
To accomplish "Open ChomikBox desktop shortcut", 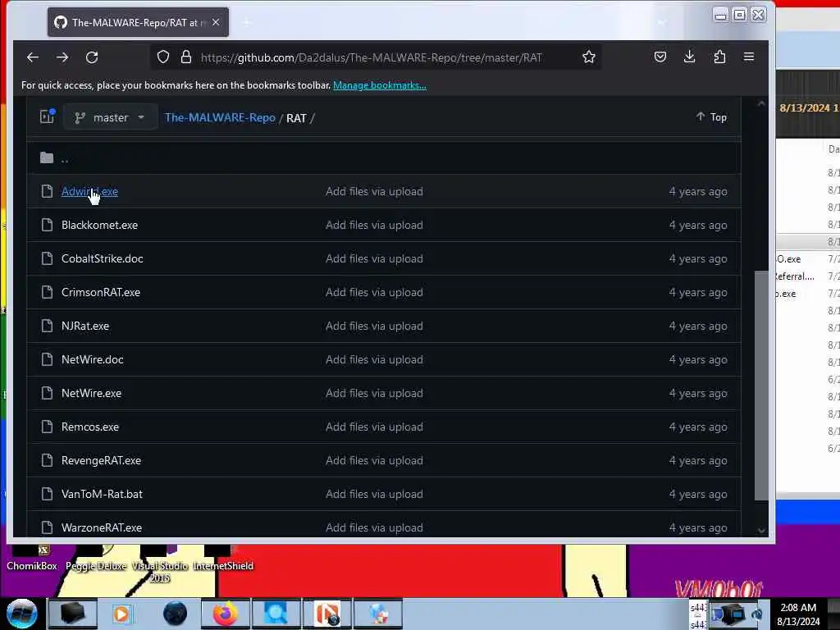I will click(x=32, y=559).
